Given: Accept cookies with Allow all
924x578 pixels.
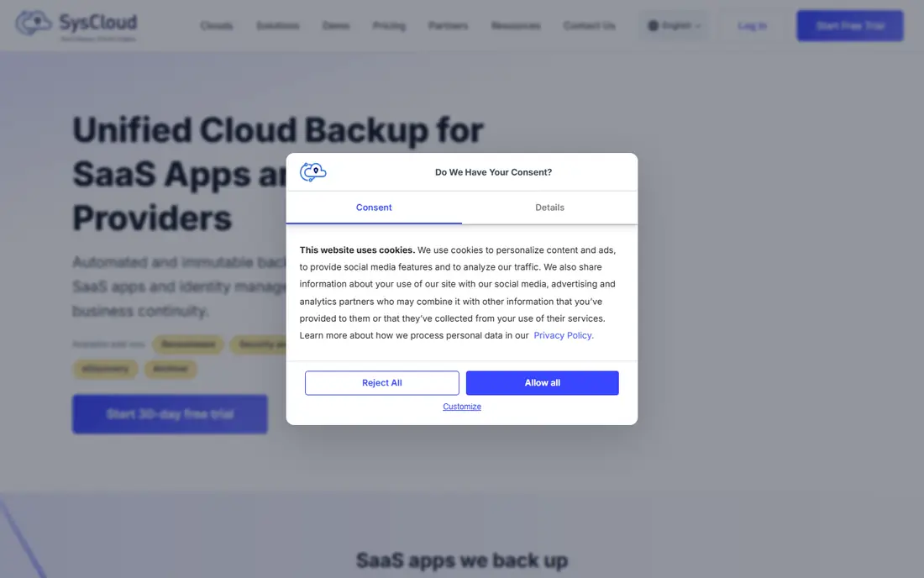Looking at the screenshot, I should coord(542,383).
